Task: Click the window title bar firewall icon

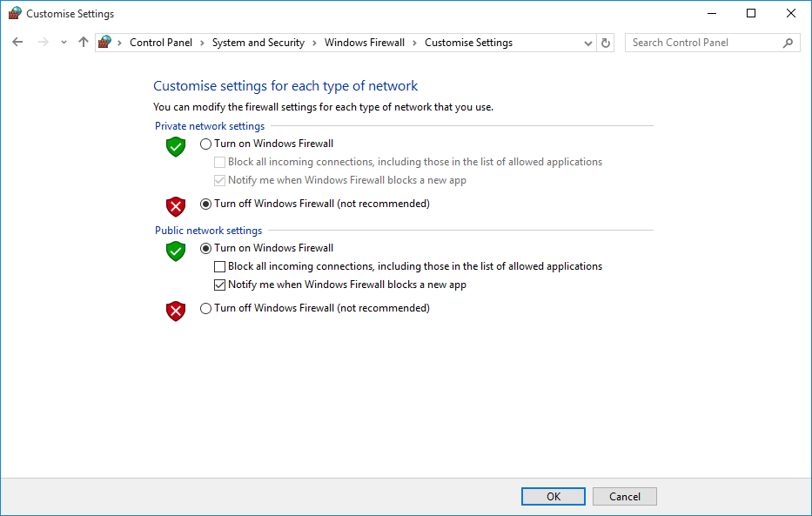Action: pyautogui.click(x=14, y=14)
